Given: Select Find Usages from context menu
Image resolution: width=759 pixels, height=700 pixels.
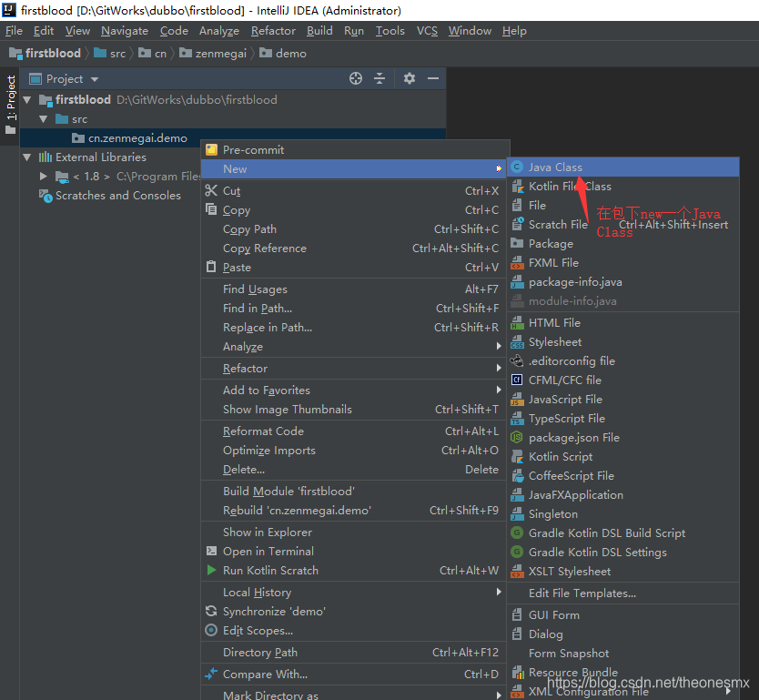Looking at the screenshot, I should pos(353,289).
